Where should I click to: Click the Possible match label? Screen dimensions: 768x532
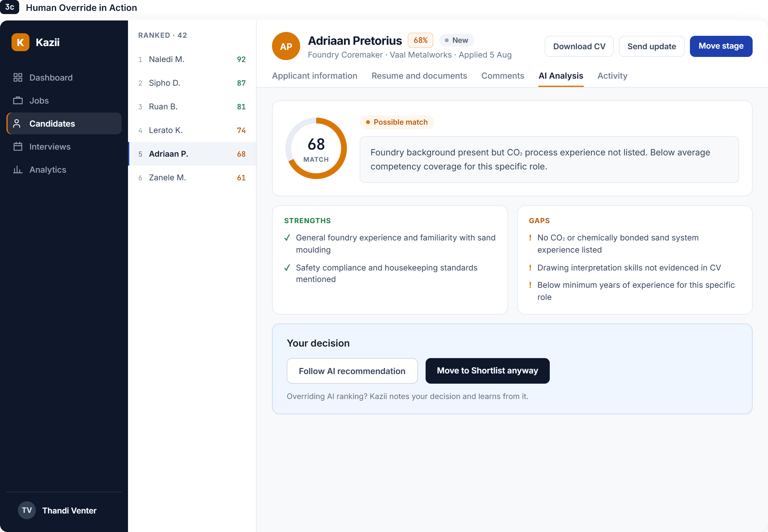[397, 122]
